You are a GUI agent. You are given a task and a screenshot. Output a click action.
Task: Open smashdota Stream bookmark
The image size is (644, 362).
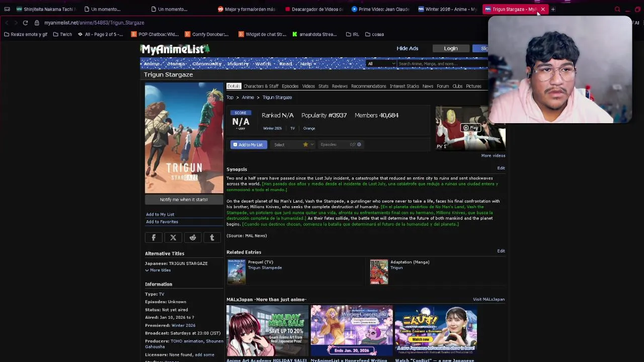point(314,34)
